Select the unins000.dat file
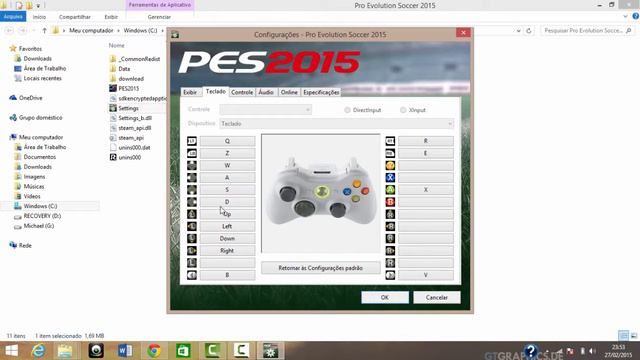 [x=134, y=147]
